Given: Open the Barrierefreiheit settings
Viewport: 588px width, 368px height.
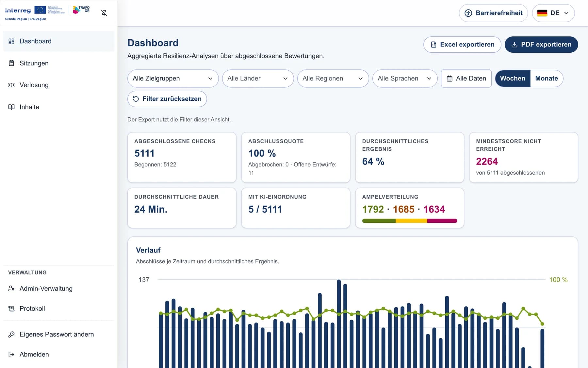Looking at the screenshot, I should 493,13.
